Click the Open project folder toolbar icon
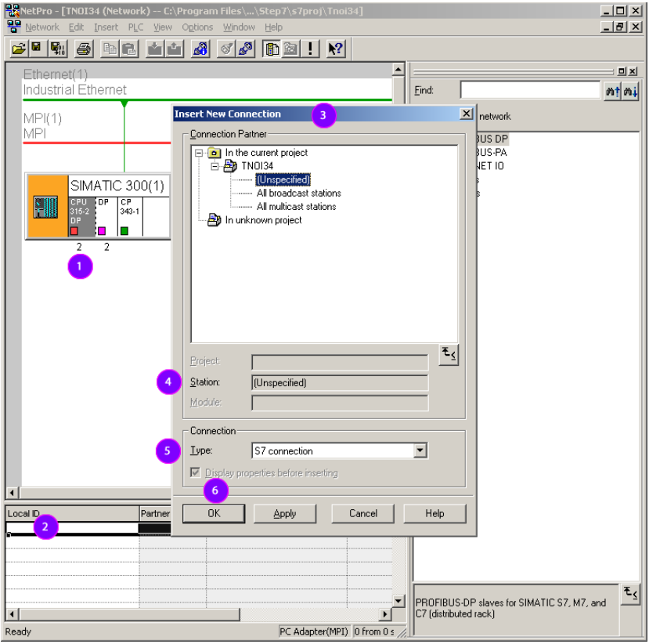 pos(19,49)
